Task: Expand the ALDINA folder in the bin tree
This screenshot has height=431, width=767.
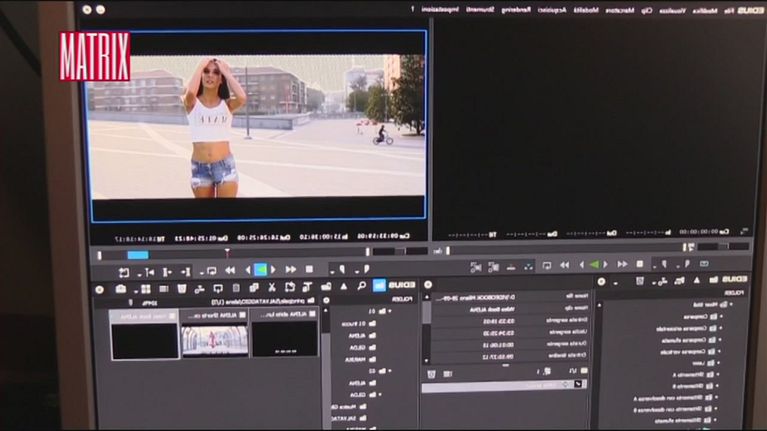Action: click(x=370, y=338)
